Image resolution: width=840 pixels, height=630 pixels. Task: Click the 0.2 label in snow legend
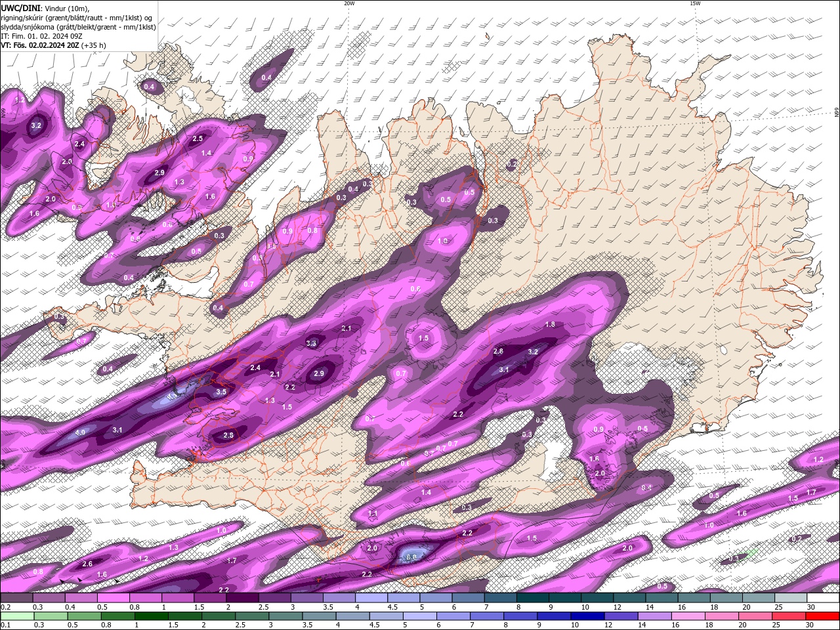[x=5, y=607]
